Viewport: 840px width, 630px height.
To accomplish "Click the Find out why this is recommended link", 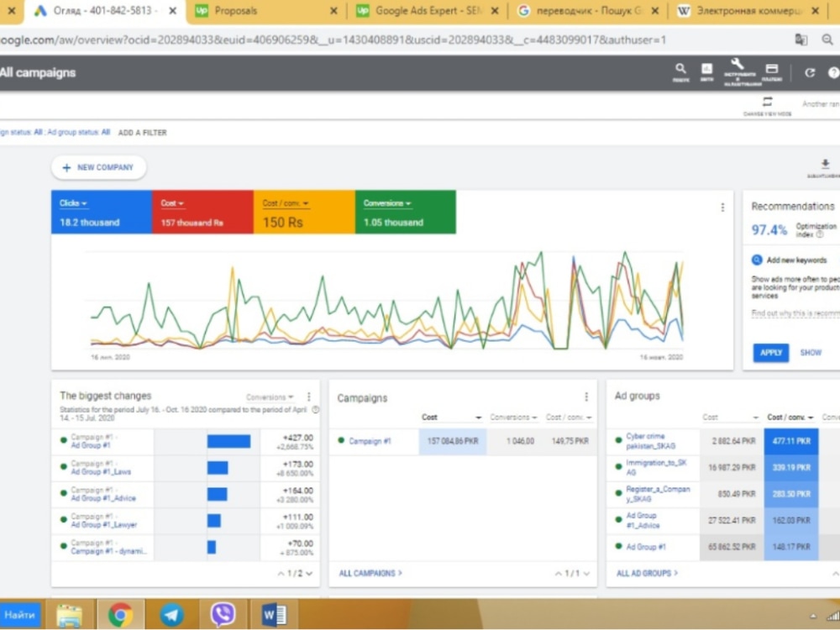I will (795, 313).
